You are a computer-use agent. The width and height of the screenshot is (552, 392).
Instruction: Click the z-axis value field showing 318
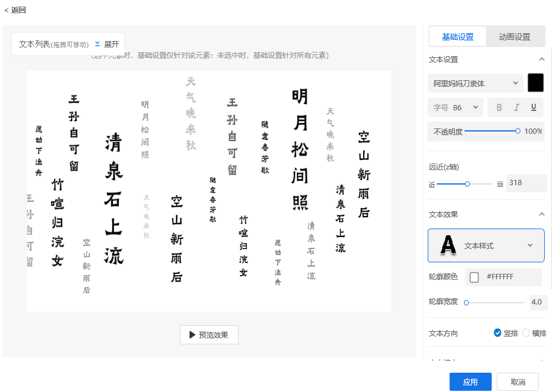(525, 183)
